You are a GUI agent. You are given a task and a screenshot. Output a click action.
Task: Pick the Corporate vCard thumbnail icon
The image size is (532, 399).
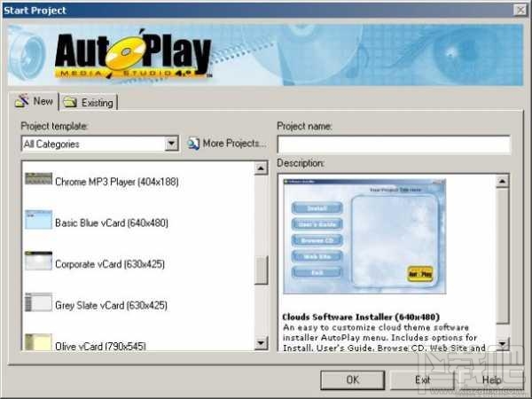(38, 261)
